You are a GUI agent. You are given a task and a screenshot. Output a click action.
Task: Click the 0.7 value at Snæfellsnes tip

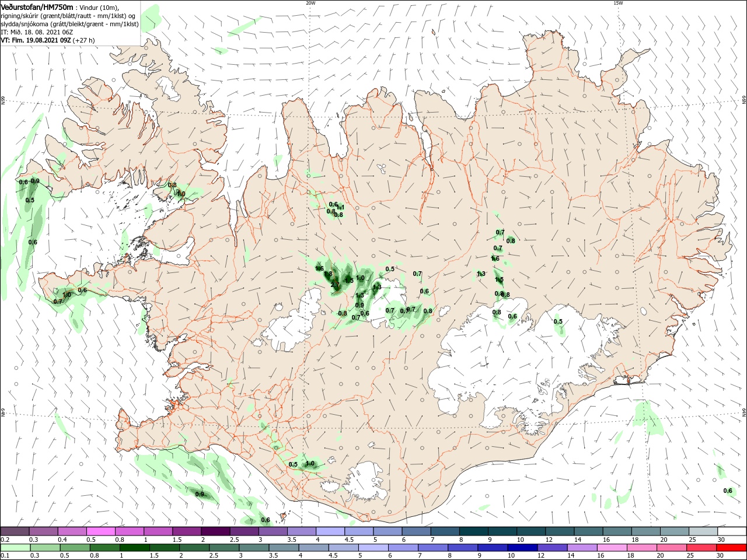58,302
